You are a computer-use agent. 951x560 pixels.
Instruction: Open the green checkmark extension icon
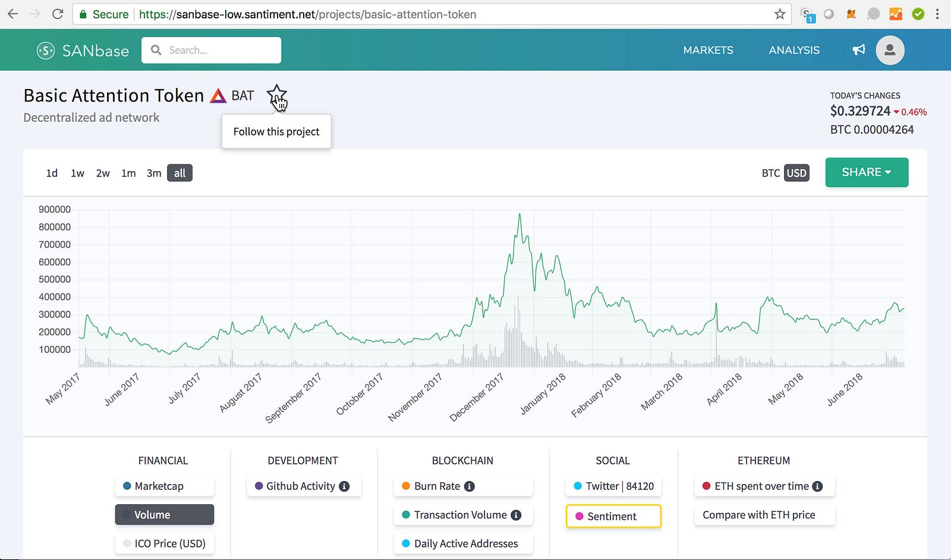click(x=918, y=14)
